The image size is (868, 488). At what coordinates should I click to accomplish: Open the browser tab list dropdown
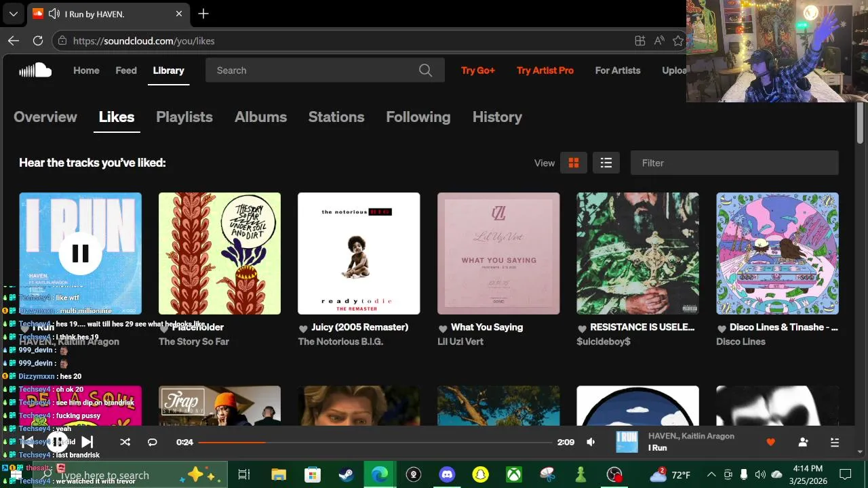click(x=13, y=14)
